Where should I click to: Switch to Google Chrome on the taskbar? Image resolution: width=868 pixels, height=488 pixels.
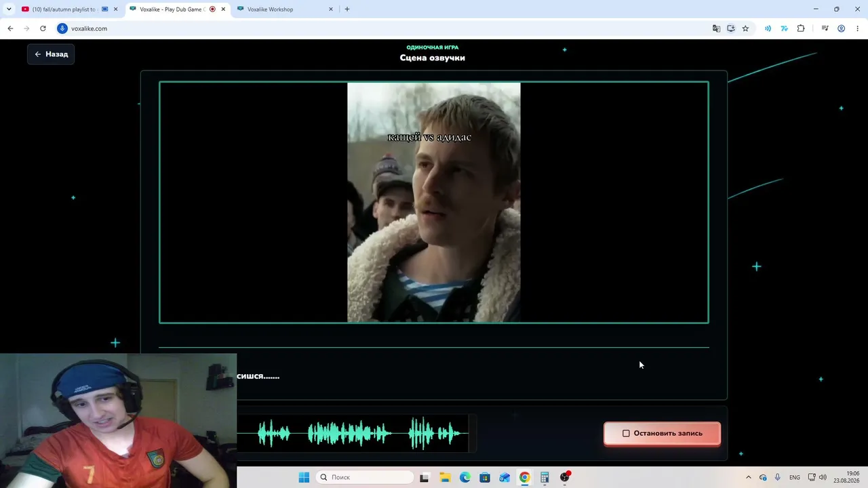tap(525, 477)
